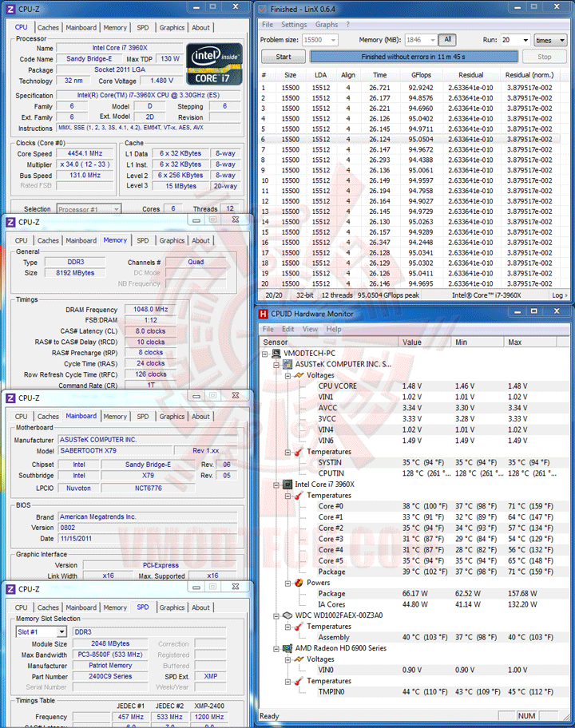Select Memory tab in CPU-Z Mainboard window
This screenshot has height=728, width=575.
click(x=115, y=417)
